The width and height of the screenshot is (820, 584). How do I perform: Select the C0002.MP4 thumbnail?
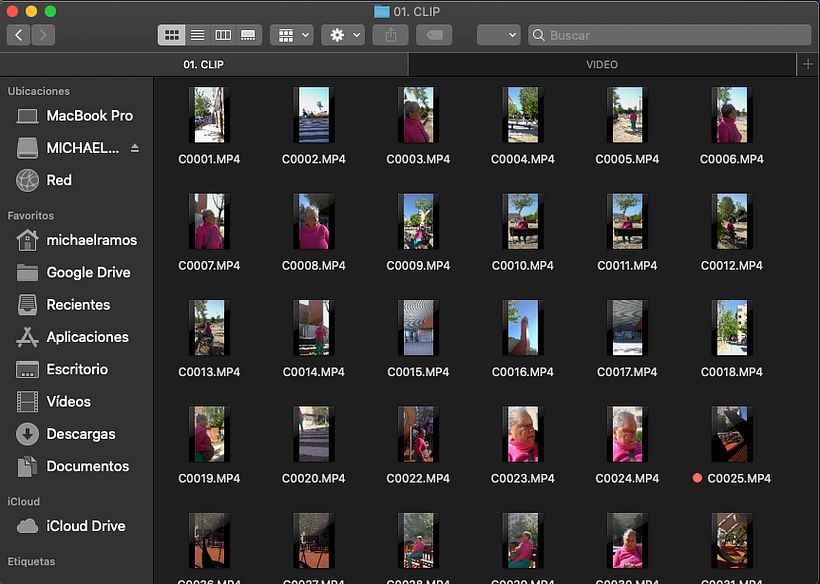tap(314, 115)
